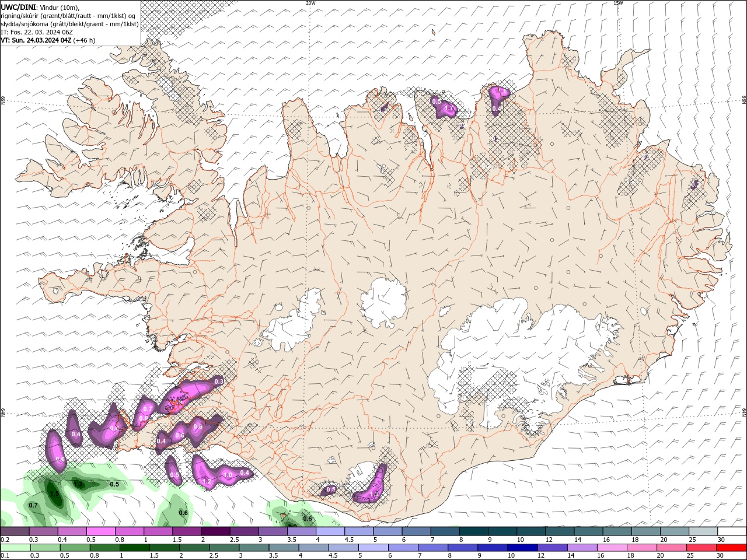Pick the bright red swatch above lower-legend 30
747x560 pixels.
pyautogui.click(x=732, y=548)
